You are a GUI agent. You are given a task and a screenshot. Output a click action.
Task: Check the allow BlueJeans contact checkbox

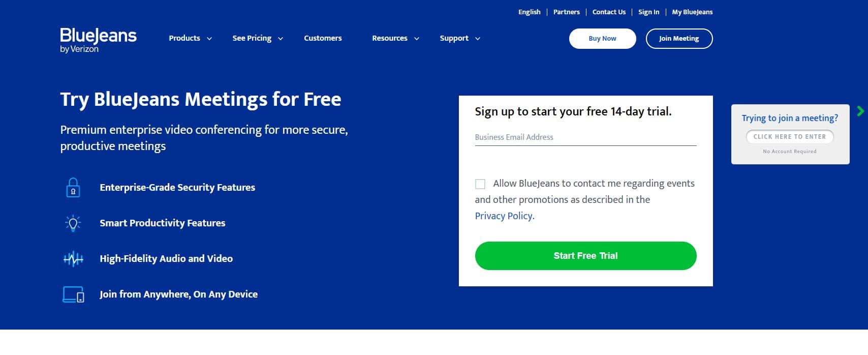point(480,184)
